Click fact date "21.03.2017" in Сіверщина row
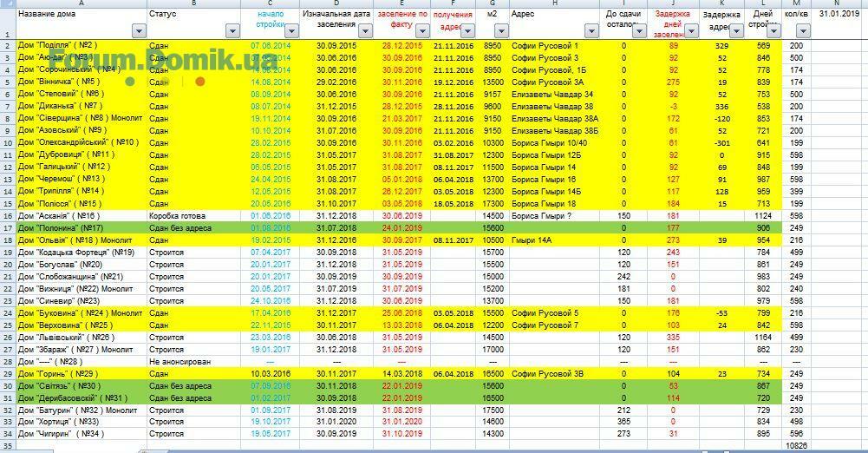 pos(401,119)
